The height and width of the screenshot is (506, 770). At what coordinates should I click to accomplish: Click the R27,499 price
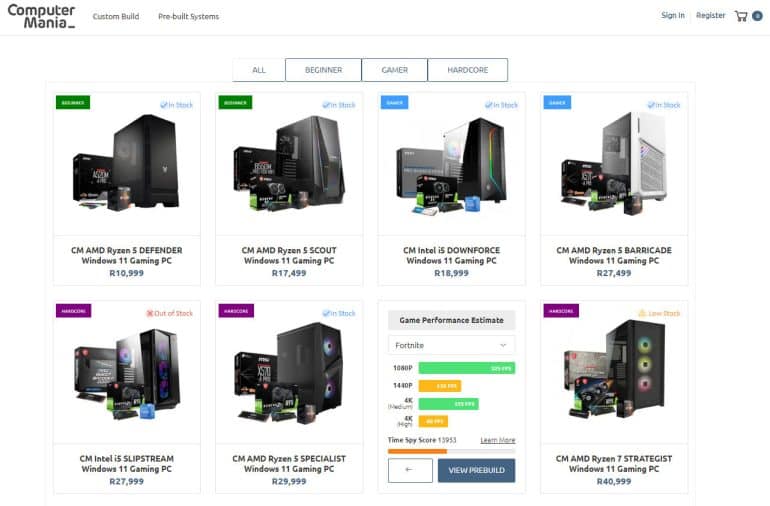tap(614, 273)
